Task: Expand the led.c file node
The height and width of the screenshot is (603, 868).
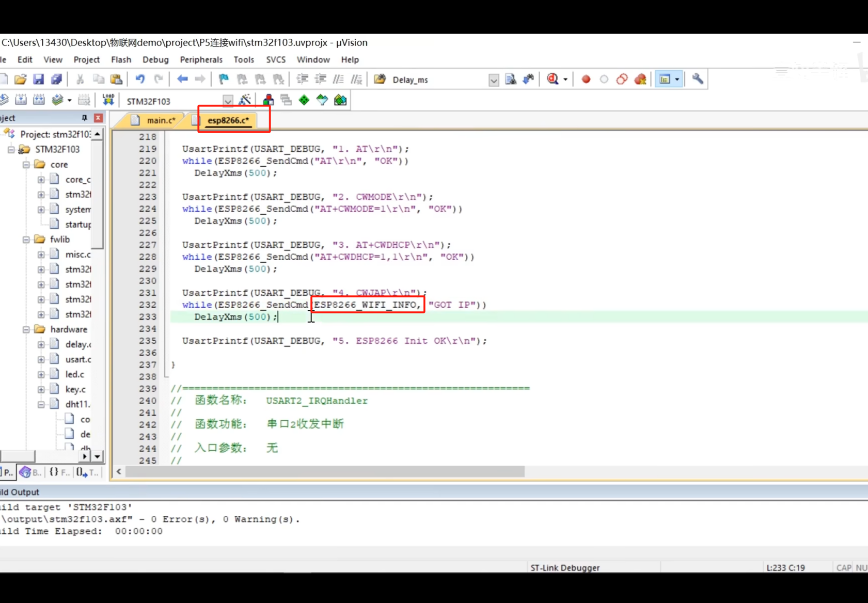Action: (x=41, y=374)
